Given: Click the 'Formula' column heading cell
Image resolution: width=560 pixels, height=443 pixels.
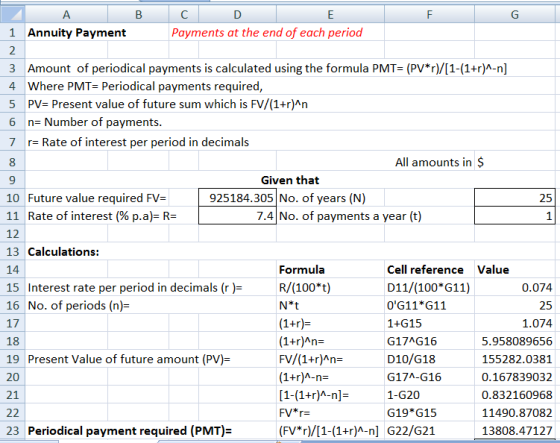Looking at the screenshot, I should (330, 269).
